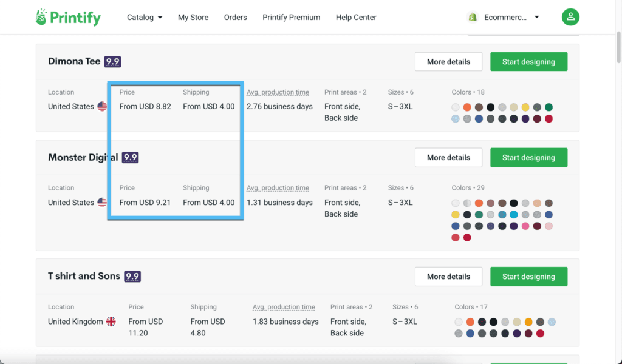Click 2.76 business days production time
This screenshot has width=622, height=364.
279,107
